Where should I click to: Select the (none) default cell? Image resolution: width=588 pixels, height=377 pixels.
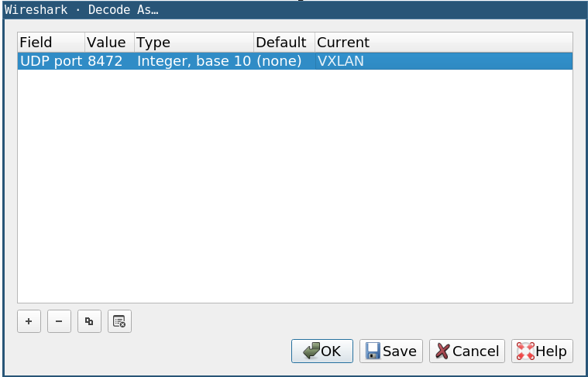point(279,61)
